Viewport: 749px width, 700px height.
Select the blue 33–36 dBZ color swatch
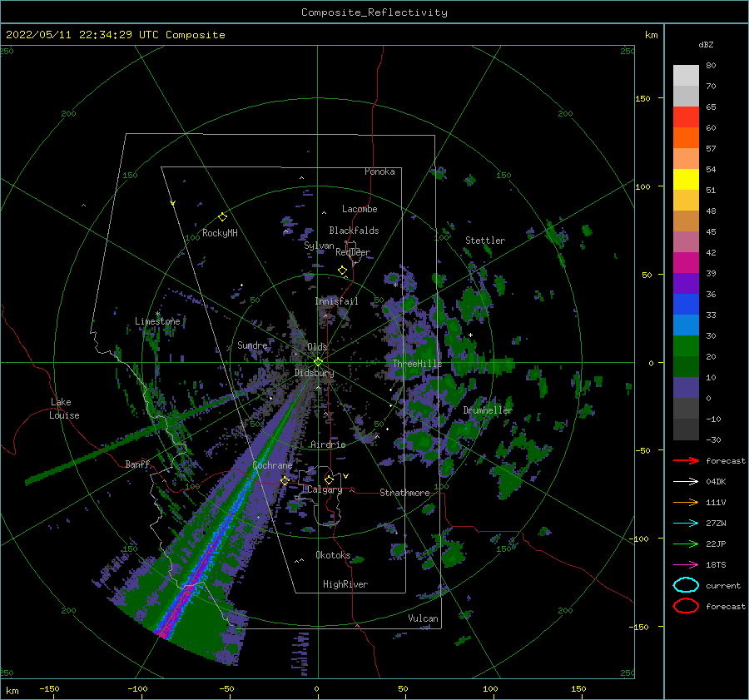[686, 305]
